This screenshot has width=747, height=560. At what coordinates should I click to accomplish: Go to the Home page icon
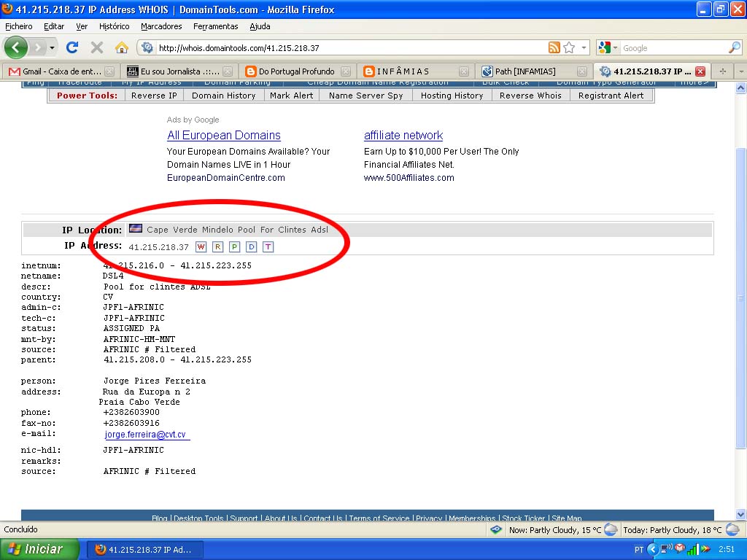coord(122,47)
